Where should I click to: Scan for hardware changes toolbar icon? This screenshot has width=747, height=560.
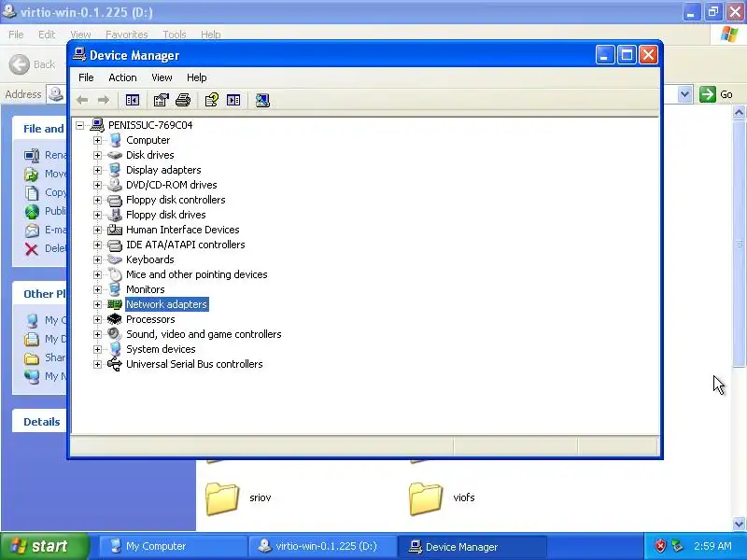pos(262,100)
